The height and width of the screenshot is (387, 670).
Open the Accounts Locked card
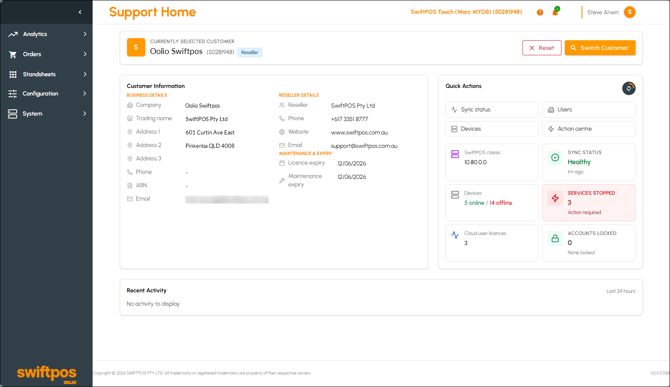[589, 243]
